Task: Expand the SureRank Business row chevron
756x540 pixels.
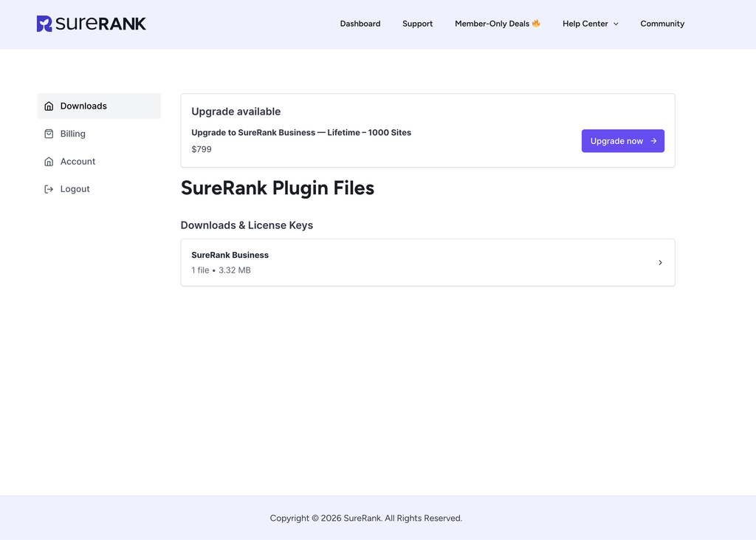Action: pos(660,262)
